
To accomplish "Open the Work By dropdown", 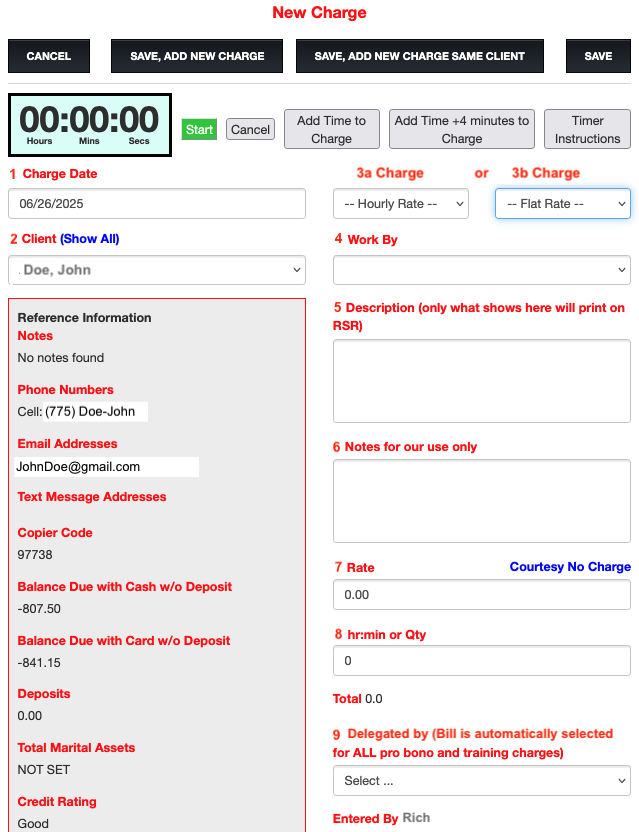I will pos(482,270).
